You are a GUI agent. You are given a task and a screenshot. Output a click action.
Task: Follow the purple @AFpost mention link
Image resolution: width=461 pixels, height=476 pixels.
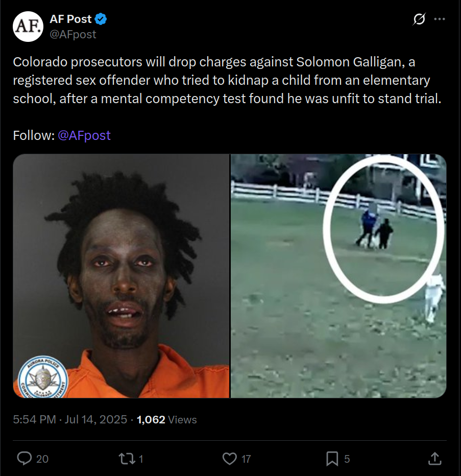[x=84, y=135]
